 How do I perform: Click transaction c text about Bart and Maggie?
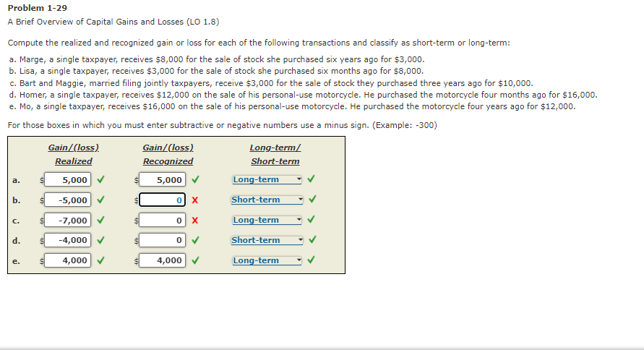pos(271,83)
